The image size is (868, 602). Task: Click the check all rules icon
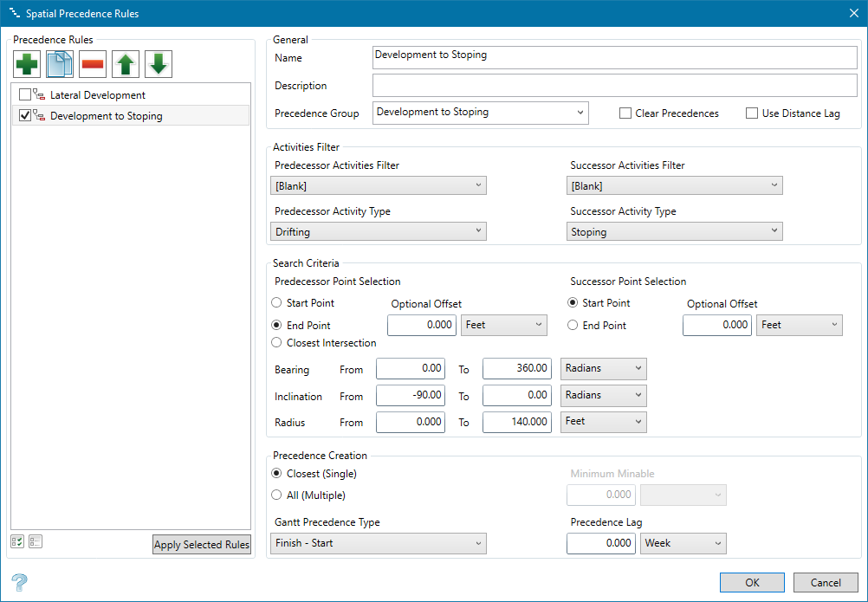coord(17,542)
